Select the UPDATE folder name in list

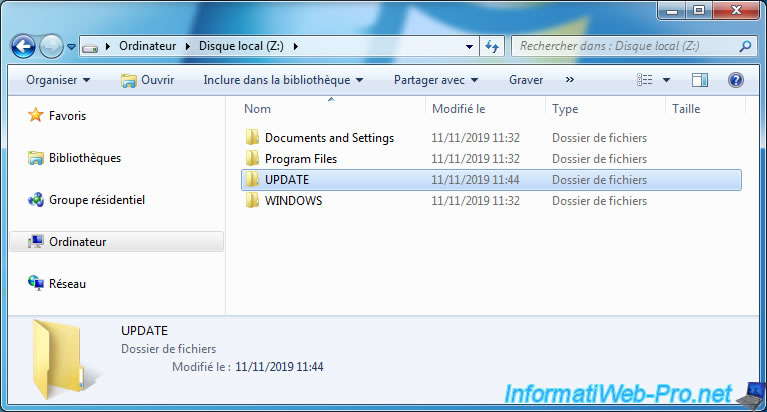(x=287, y=180)
